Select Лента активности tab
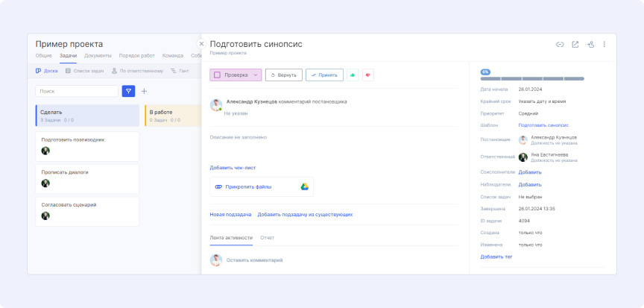The height and width of the screenshot is (308, 644). [231, 238]
